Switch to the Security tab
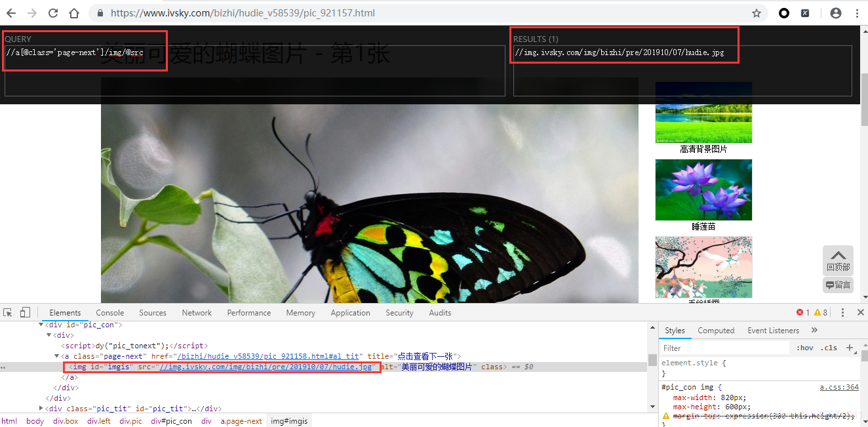868x427 pixels. 399,313
